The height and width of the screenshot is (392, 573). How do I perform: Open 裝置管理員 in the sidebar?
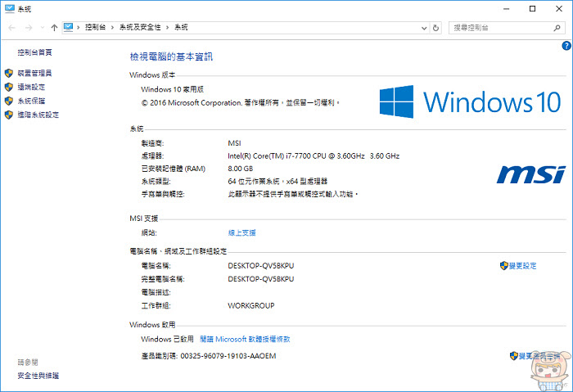(x=34, y=73)
